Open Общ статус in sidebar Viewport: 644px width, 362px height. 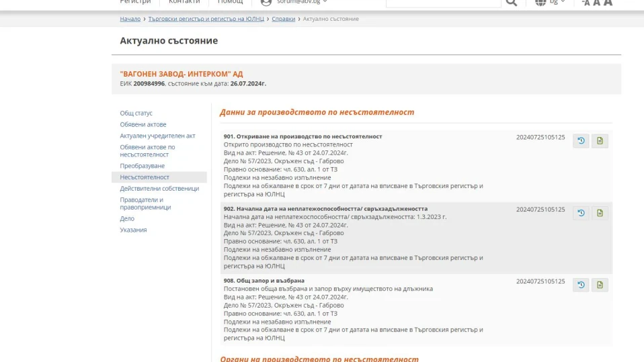pos(136,113)
